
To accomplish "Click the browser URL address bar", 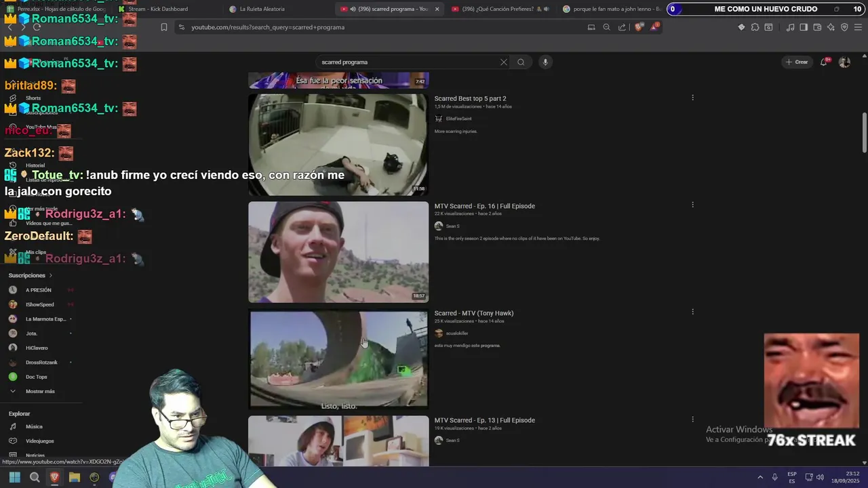I will tap(380, 27).
